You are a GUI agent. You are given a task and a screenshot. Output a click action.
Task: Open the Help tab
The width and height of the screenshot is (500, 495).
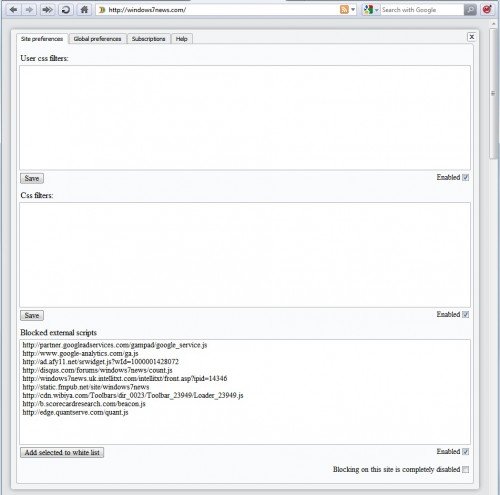[x=181, y=39]
